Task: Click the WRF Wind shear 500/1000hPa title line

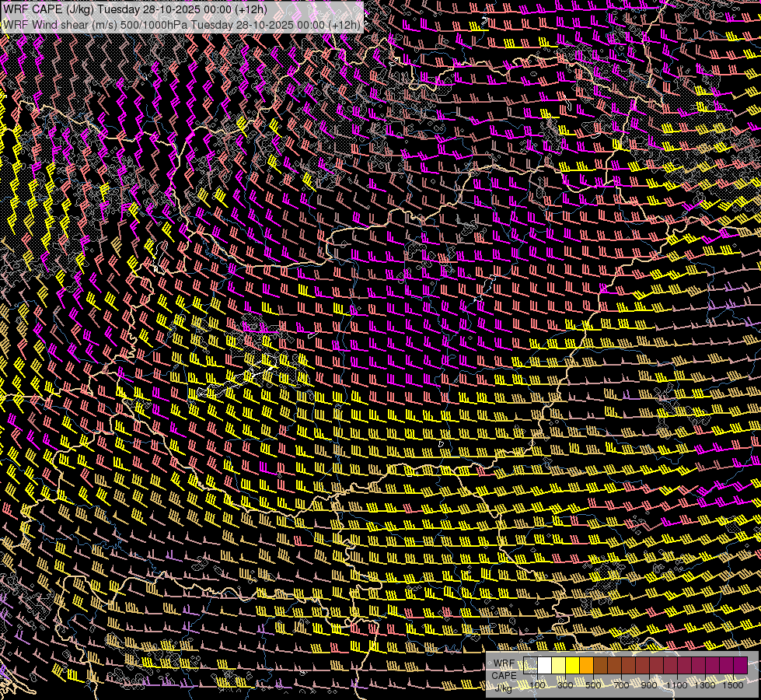Action: (182, 25)
